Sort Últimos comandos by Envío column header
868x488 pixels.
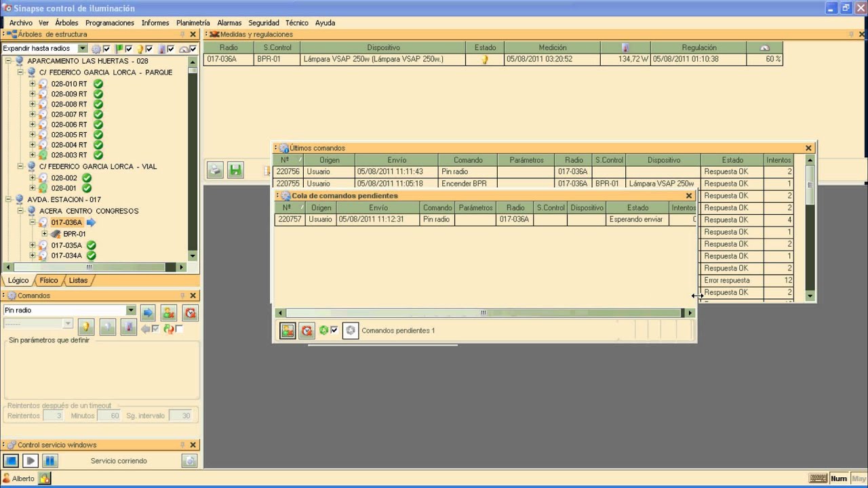[397, 160]
